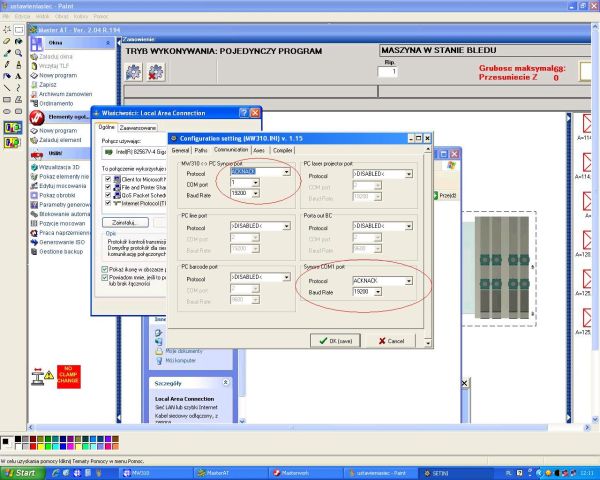Open PC laser projector port Protocol dropdown
The width and height of the screenshot is (600, 480).
point(409,175)
